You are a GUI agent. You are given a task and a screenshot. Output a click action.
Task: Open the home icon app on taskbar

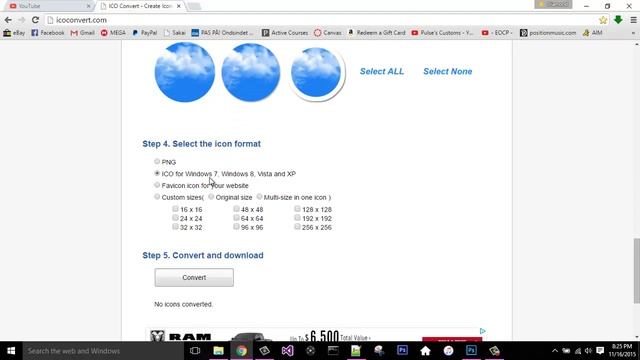click(x=425, y=351)
